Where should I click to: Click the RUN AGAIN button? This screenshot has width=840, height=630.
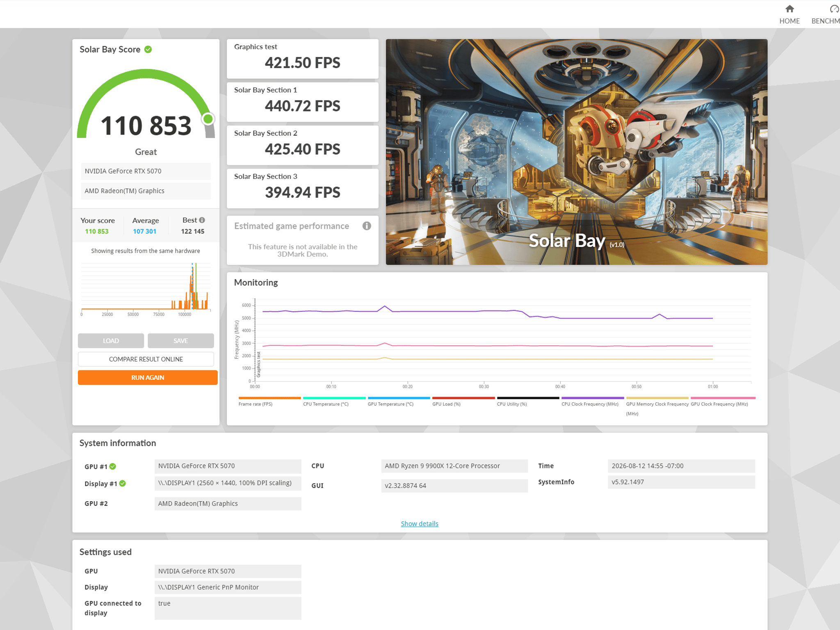148,378
